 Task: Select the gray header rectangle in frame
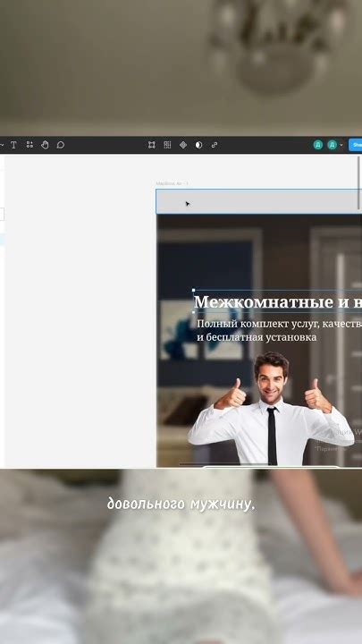pyautogui.click(x=258, y=201)
